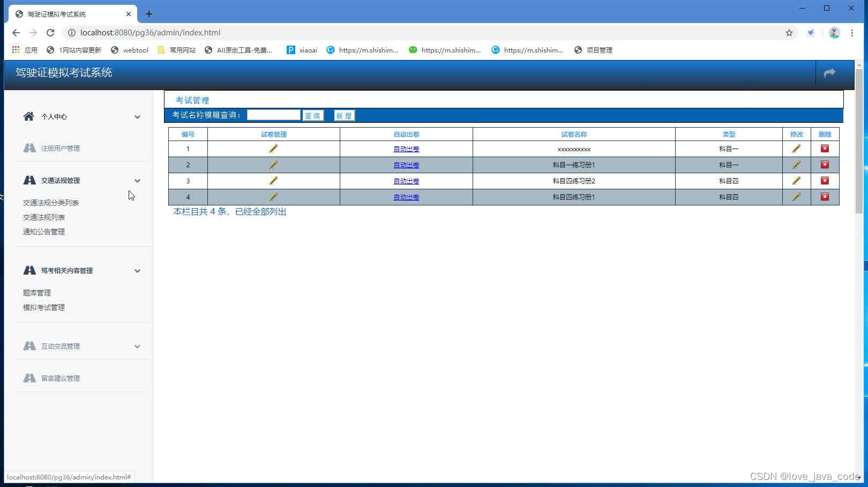Collapse the 驾考相关内容管理 section chevron
This screenshot has width=868, height=487.
pos(137,271)
